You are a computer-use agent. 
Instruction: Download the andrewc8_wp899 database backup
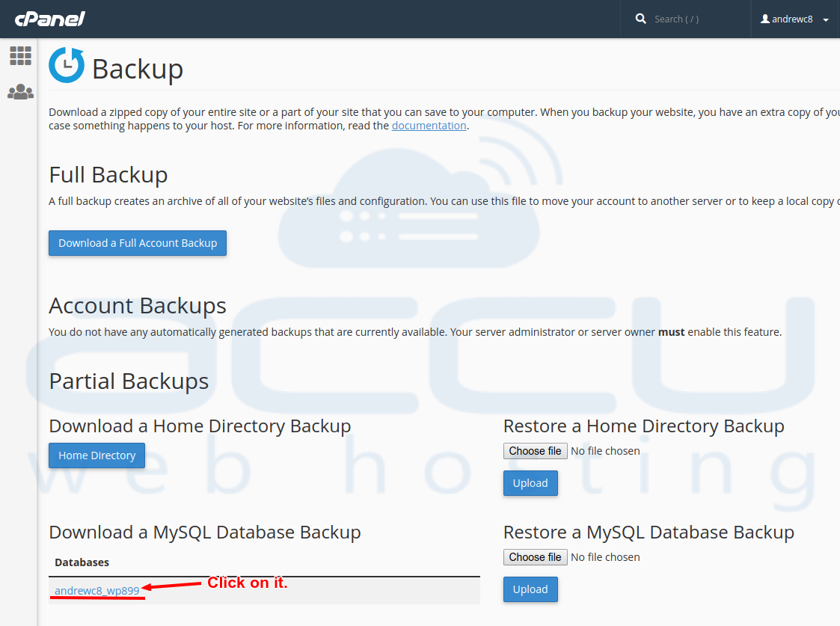tap(97, 591)
